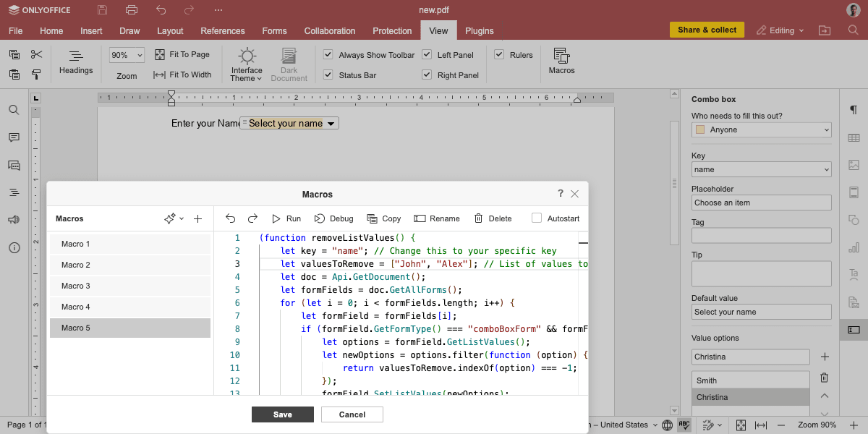
Task: Cancel the Macros dialog
Action: (352, 414)
